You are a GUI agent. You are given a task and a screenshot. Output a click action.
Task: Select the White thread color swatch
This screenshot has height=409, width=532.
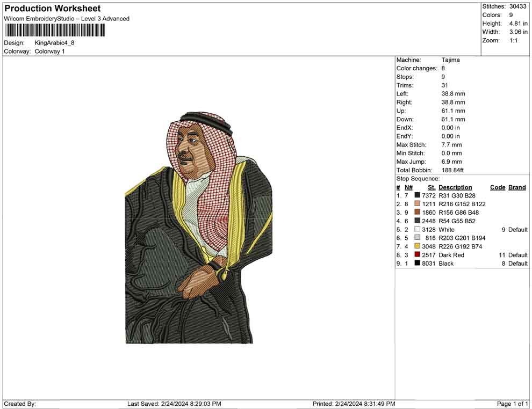click(x=418, y=229)
